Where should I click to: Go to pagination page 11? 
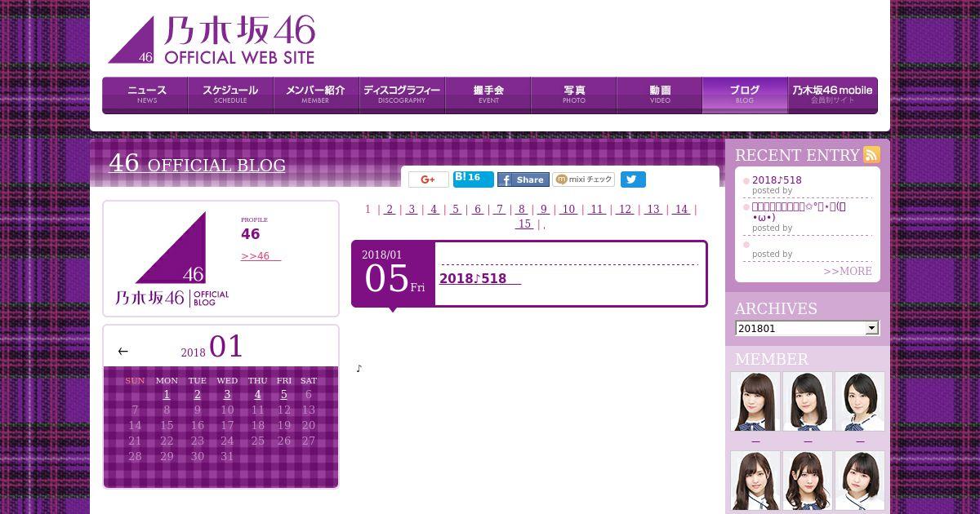click(x=597, y=209)
